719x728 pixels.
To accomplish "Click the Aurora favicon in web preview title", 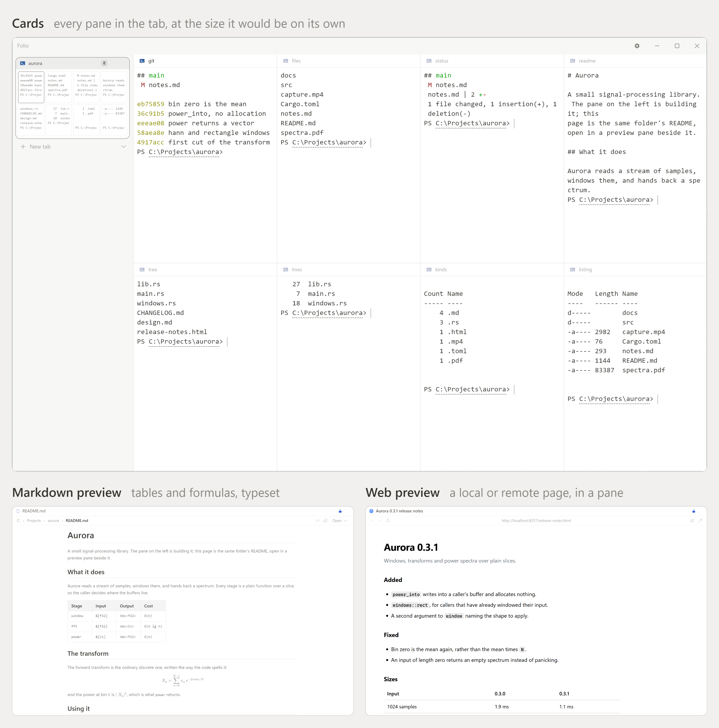I will (371, 511).
